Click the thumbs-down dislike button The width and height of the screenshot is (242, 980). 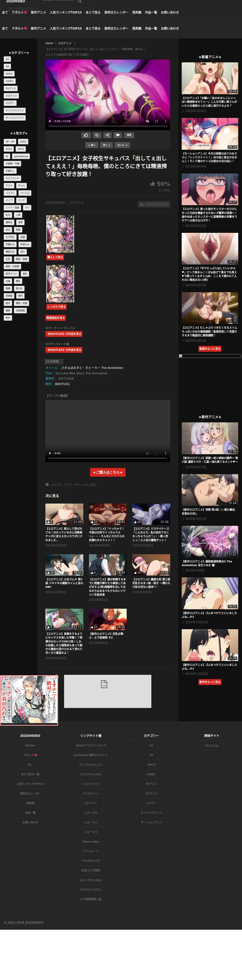(97, 135)
